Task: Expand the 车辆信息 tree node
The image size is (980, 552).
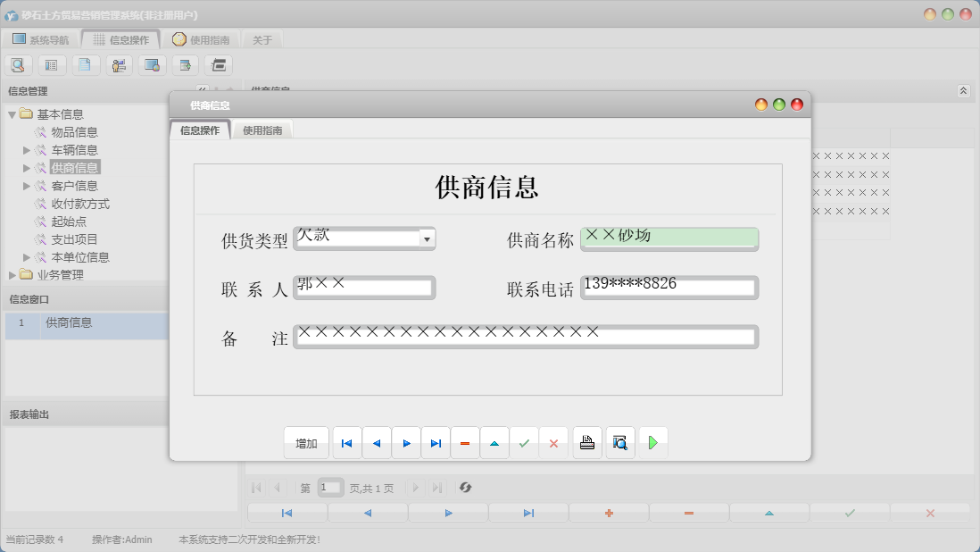Action: (28, 149)
